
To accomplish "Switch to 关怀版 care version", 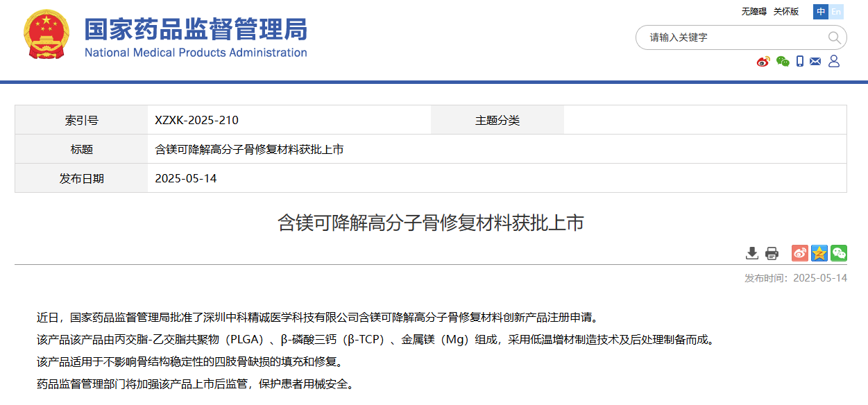I will (x=786, y=11).
